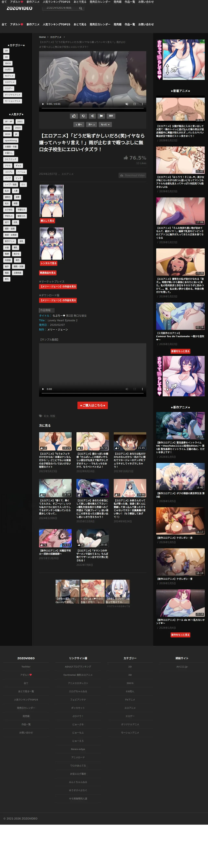Click the search magnifier icon
Screen dimensions: 208x868
81,8
